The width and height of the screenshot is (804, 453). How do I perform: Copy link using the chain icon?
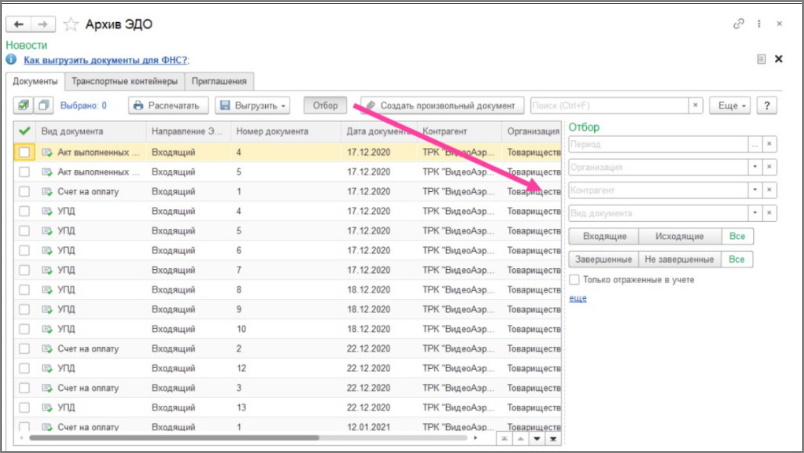coord(738,24)
